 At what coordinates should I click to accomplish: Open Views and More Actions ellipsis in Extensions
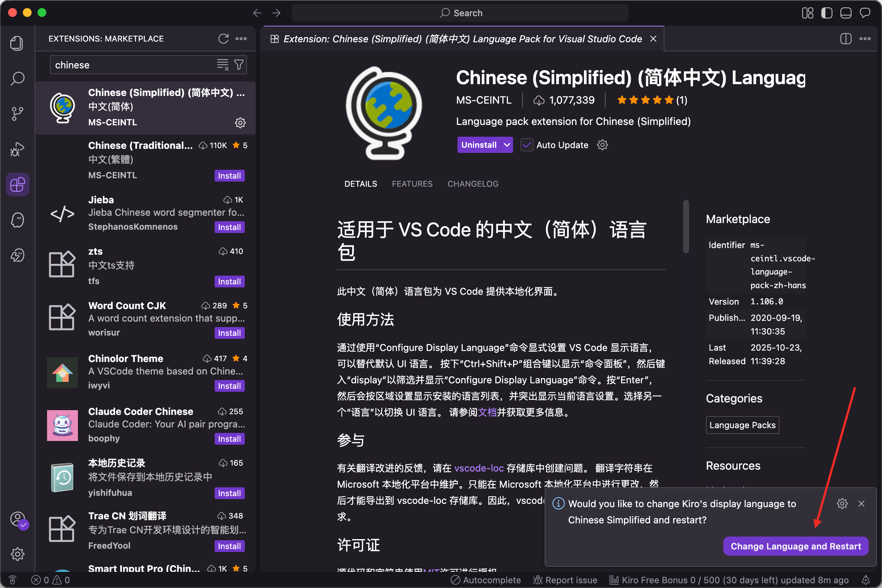point(241,39)
